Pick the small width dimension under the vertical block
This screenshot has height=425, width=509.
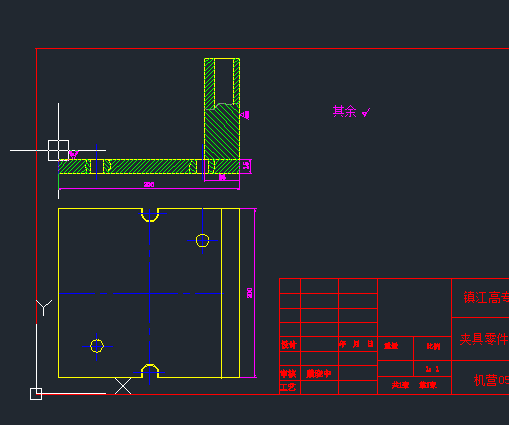point(222,178)
